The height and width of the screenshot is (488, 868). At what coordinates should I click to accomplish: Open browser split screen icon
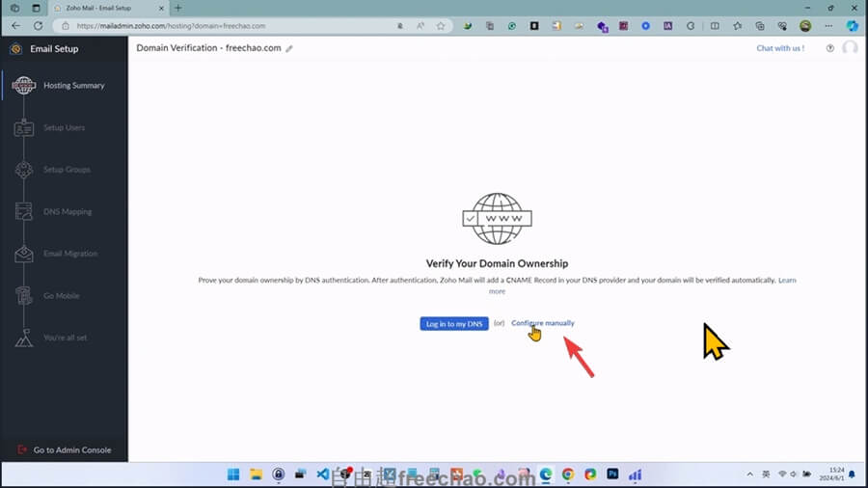[715, 26]
